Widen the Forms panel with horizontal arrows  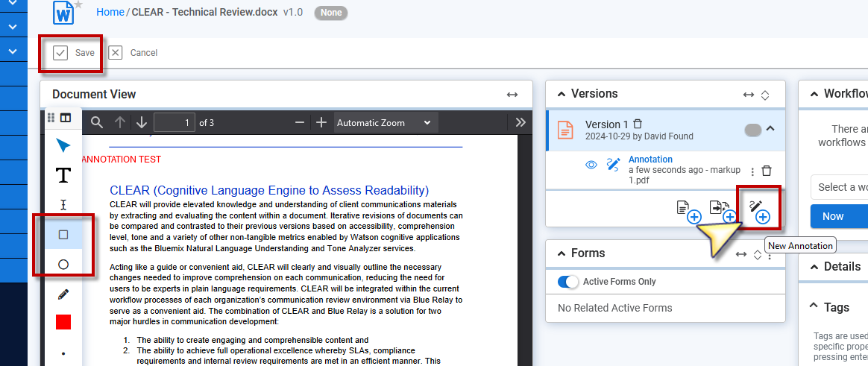[x=741, y=254]
